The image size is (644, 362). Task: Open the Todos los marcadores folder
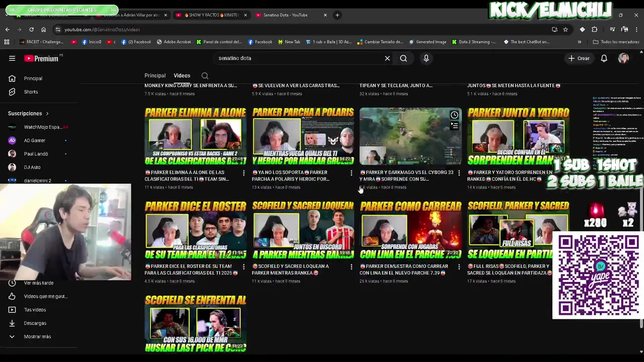616,42
